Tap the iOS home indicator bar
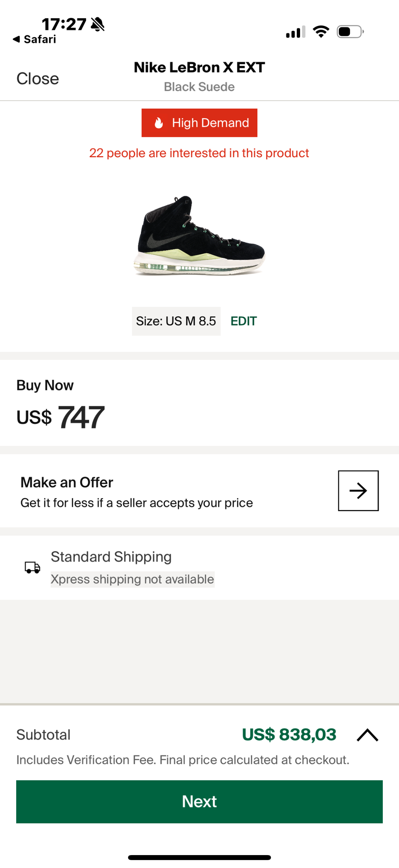The height and width of the screenshot is (868, 399). 199,857
